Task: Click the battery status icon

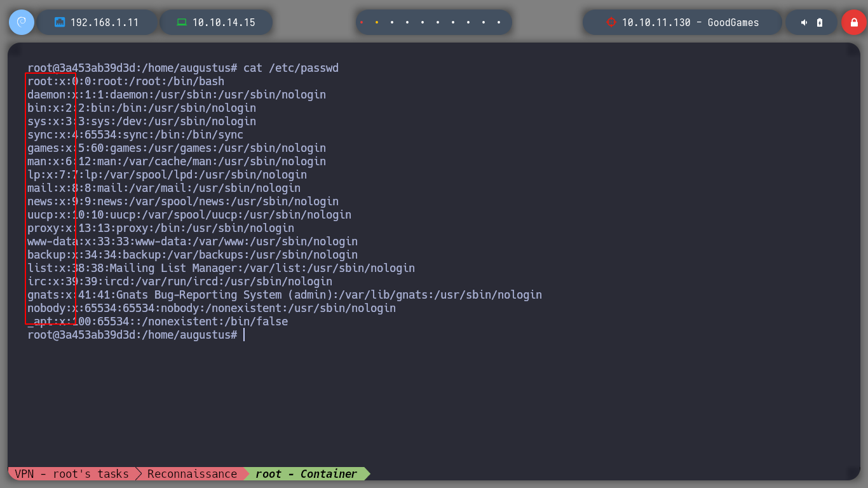Action: pos(820,22)
